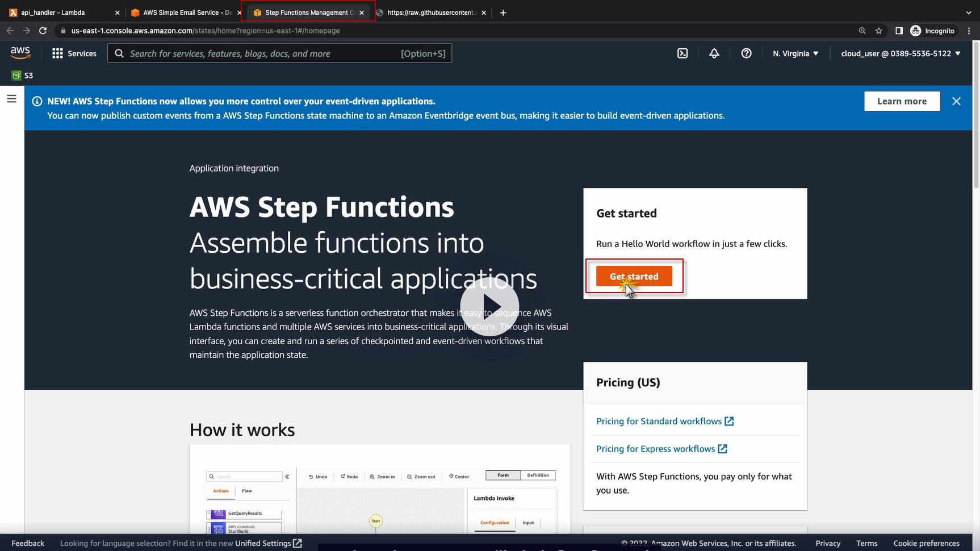Bookmark this page with the star icon
The width and height of the screenshot is (980, 551).
coord(879,31)
